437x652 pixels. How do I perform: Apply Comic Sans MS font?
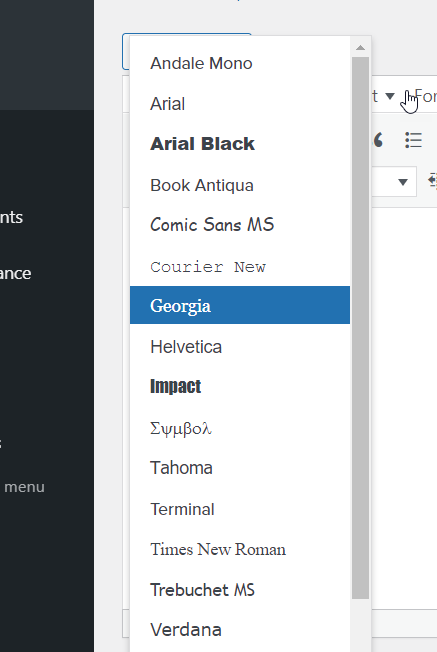click(240, 225)
